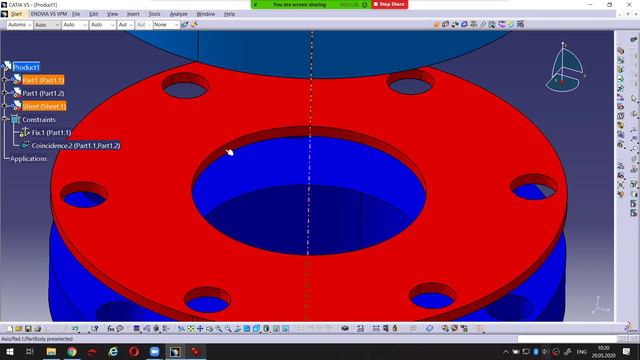Click the Apply Material icon
The image size is (640, 360).
(429, 329)
